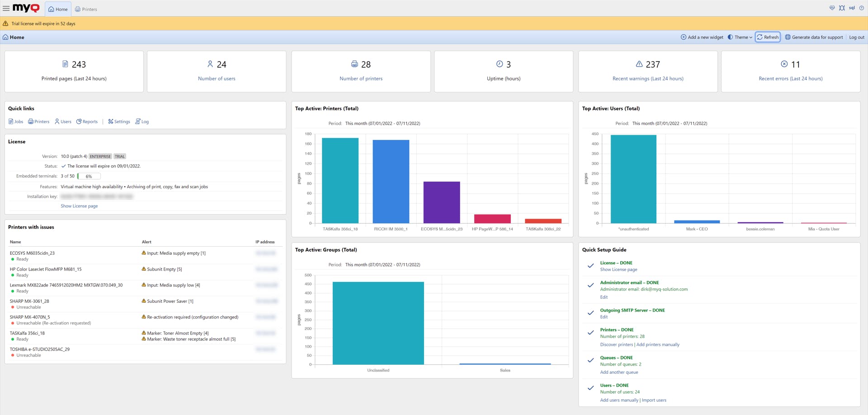View Recent errors (Last 24 hours)
The image size is (868, 415).
coord(791,79)
